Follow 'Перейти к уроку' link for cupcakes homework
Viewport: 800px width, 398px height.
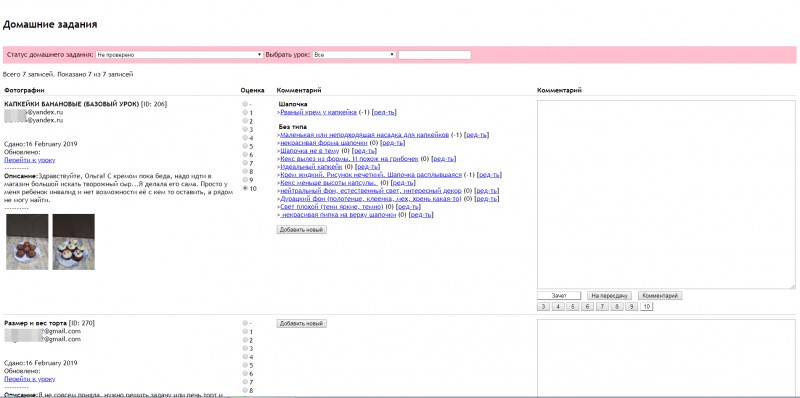(x=30, y=160)
